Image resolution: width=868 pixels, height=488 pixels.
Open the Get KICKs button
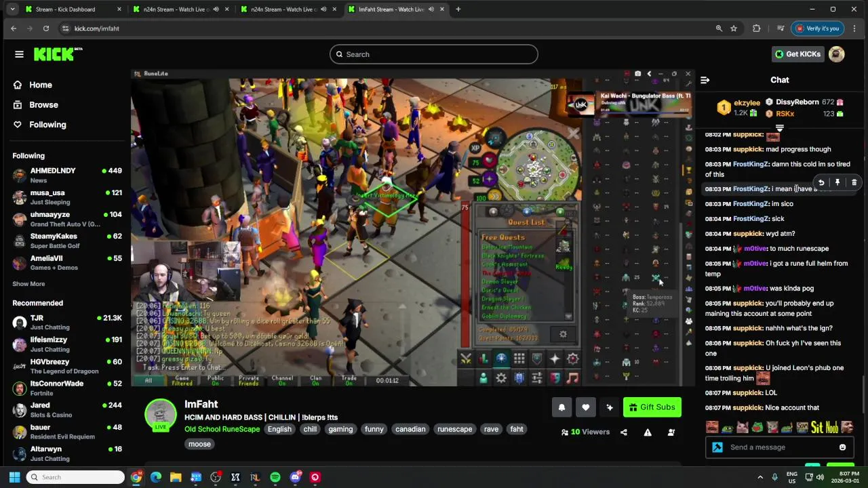(798, 54)
